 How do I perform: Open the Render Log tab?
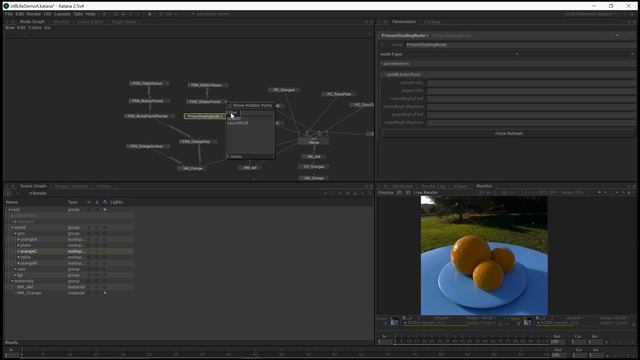[433, 186]
